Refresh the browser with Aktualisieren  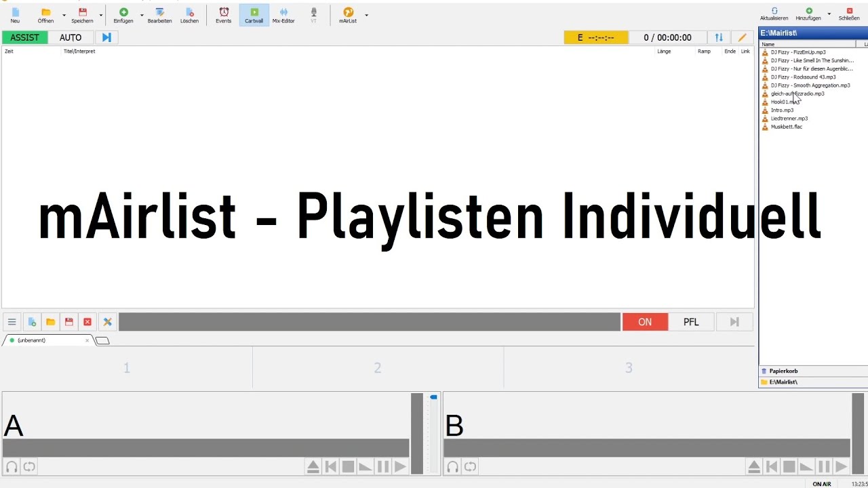774,14
